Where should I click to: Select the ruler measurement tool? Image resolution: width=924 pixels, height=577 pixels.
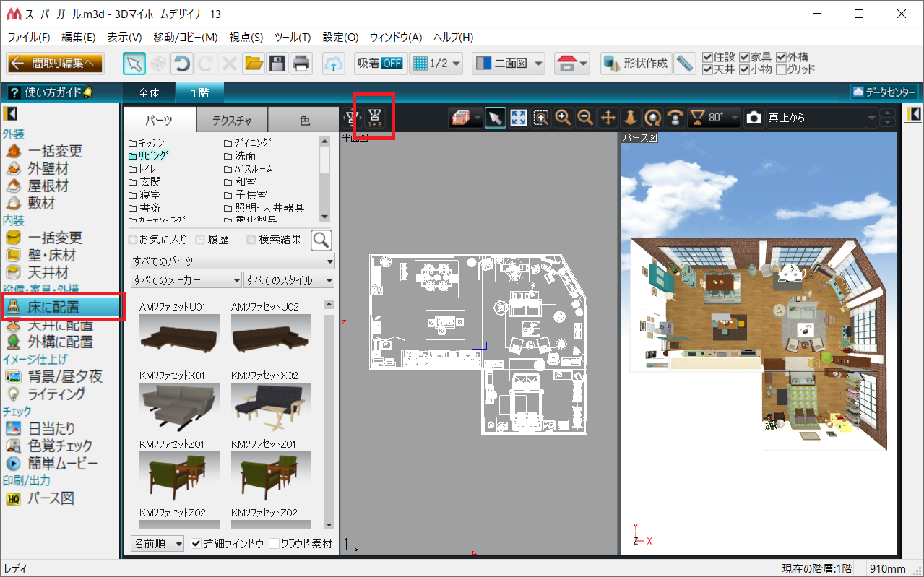(684, 64)
